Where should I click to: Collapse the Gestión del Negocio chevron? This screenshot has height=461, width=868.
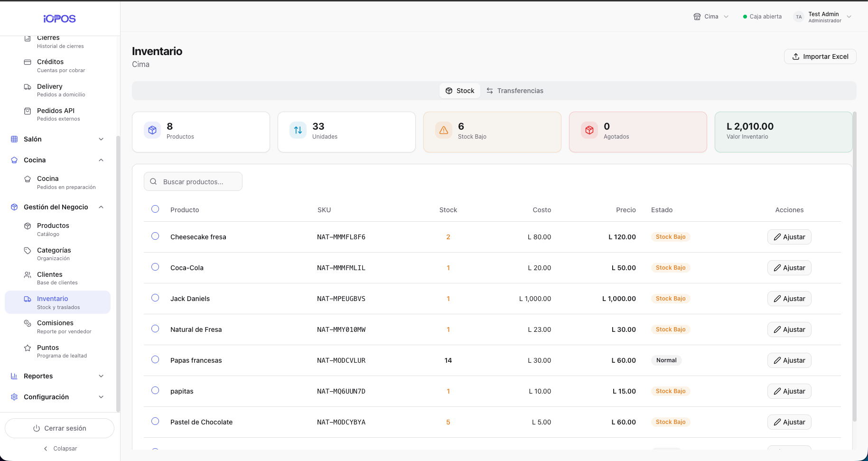click(101, 207)
